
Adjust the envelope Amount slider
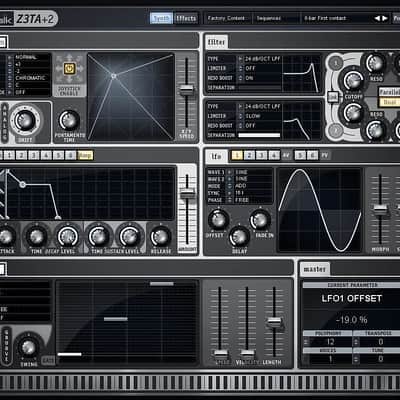(187, 193)
